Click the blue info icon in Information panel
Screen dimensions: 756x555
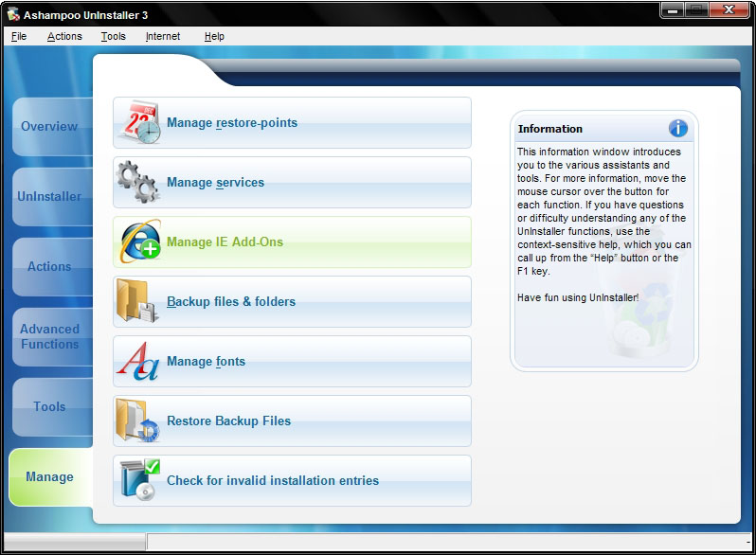[678, 128]
